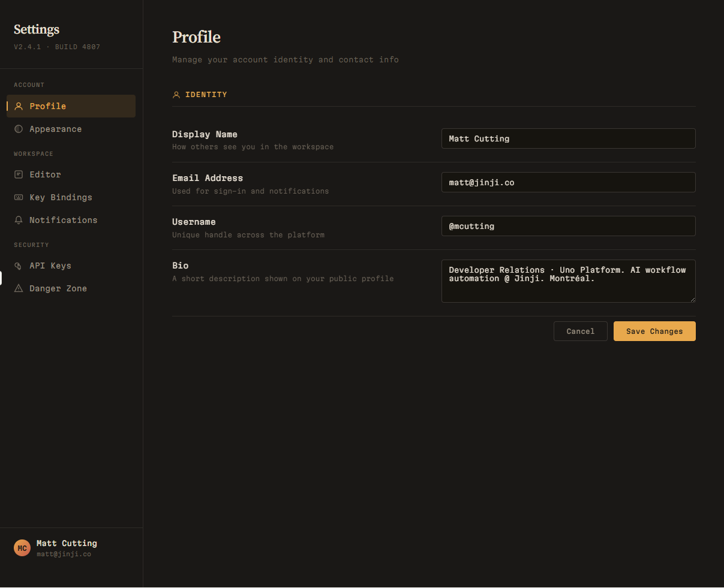Focus the Display Name input field

pos(568,138)
